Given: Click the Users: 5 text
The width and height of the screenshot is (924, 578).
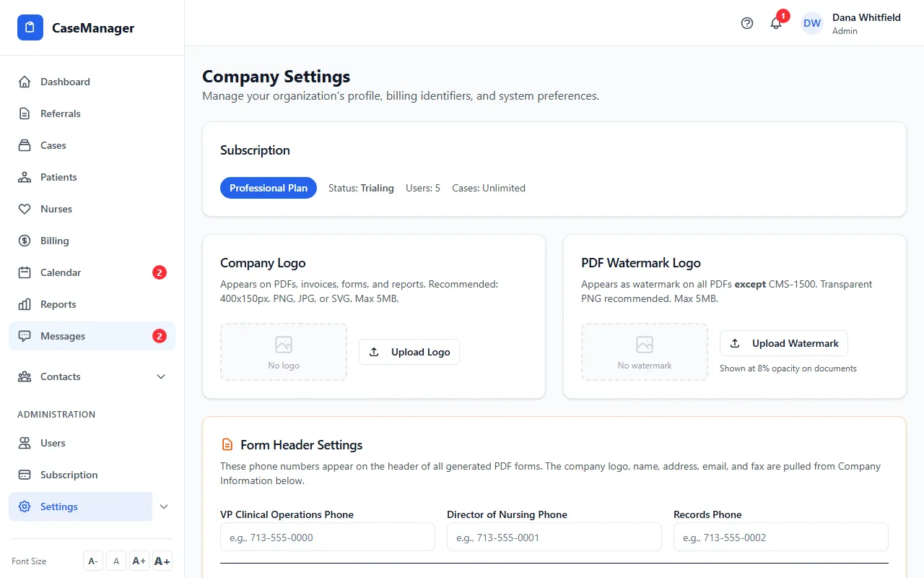Looking at the screenshot, I should coord(423,188).
